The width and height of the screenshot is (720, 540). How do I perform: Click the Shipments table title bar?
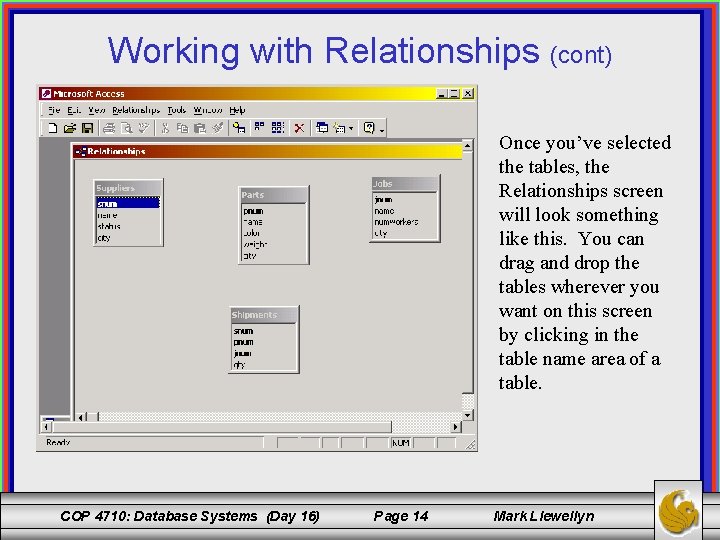click(x=264, y=315)
